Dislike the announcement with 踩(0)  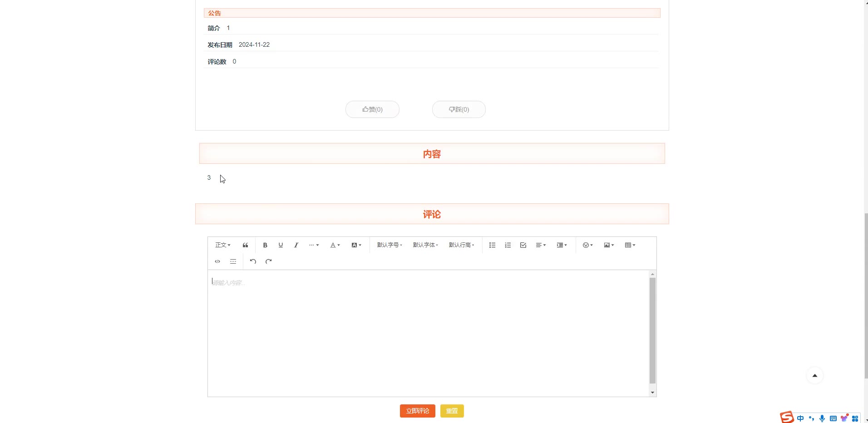(x=459, y=109)
